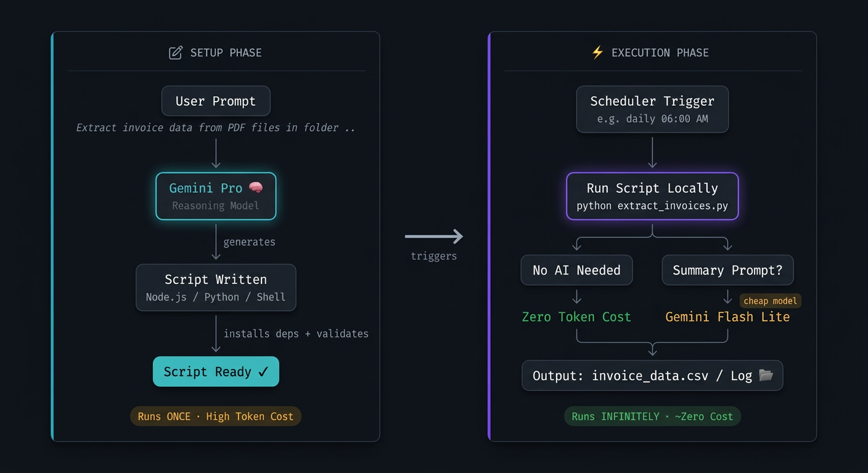
Task: Click the checkmark inside Script Ready
Action: tap(265, 371)
